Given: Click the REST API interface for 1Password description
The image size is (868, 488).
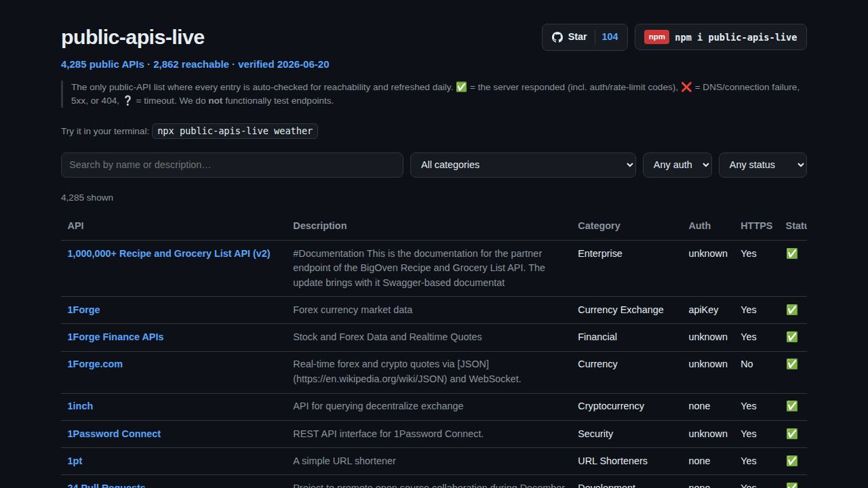Looking at the screenshot, I should pyautogui.click(x=388, y=434).
